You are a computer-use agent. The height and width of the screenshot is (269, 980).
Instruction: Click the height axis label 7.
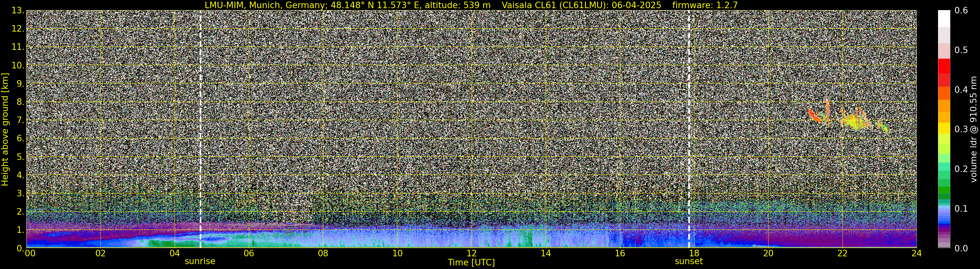pyautogui.click(x=20, y=120)
